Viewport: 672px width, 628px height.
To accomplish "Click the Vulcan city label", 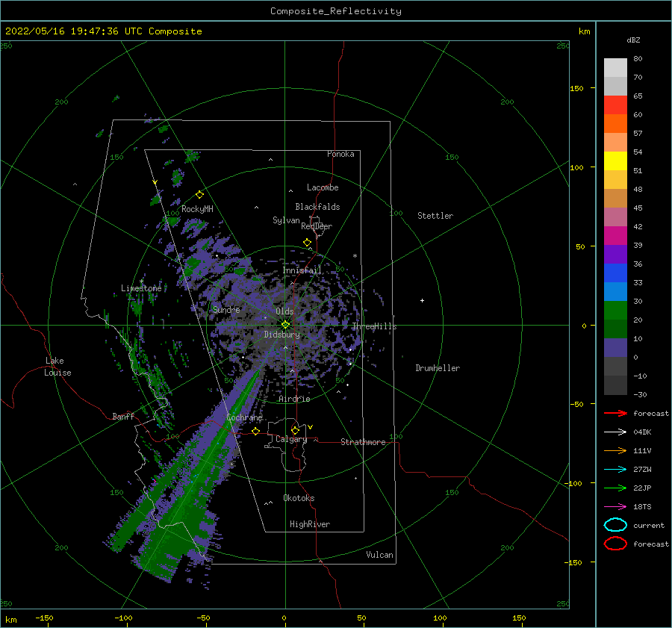I will [x=379, y=555].
